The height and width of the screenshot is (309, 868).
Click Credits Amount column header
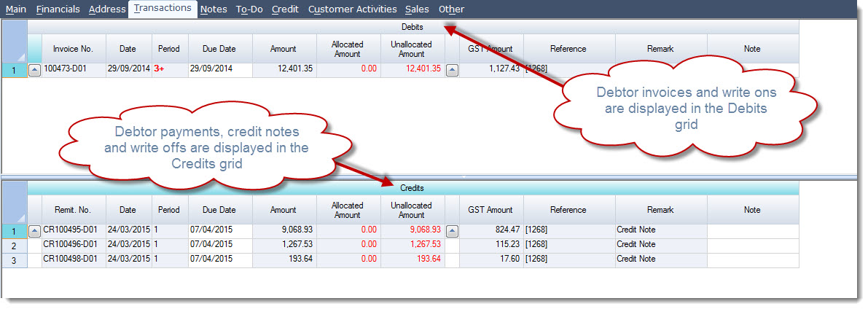[x=284, y=210]
